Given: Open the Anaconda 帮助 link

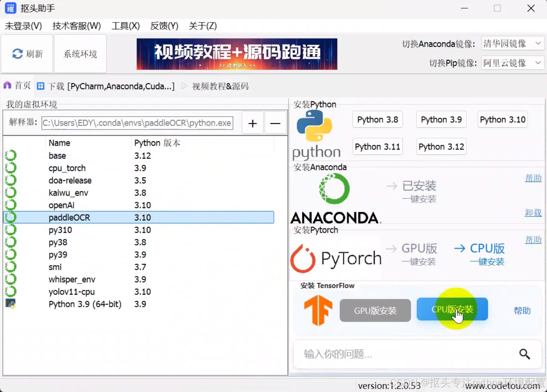Looking at the screenshot, I should (x=533, y=178).
